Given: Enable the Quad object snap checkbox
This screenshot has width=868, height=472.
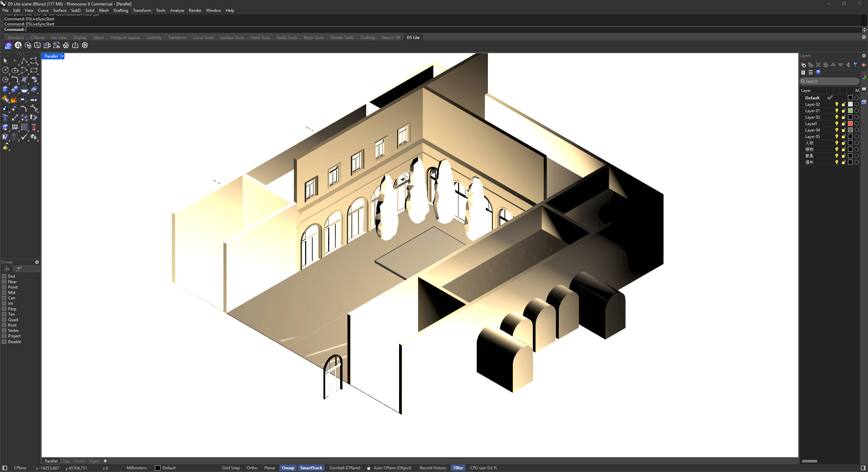Looking at the screenshot, I should [4, 320].
